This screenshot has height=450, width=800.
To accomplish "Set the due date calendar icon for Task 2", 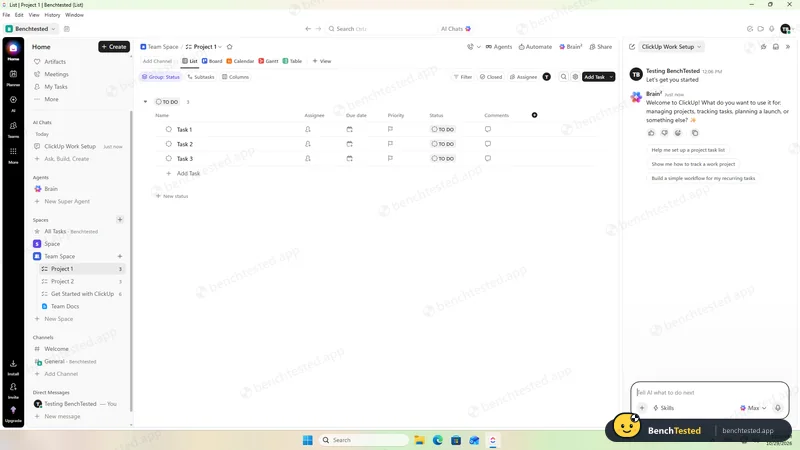I will (x=349, y=144).
